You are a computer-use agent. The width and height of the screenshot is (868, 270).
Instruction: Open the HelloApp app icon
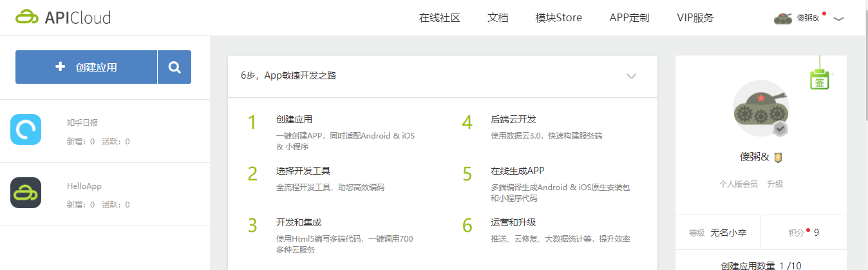[26, 193]
